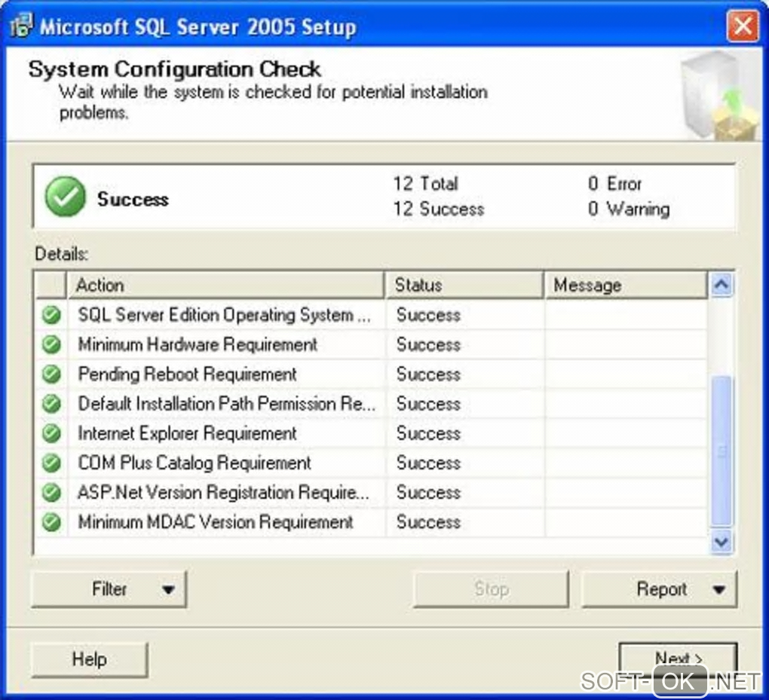Click the check icon for Default Installation Path Permission
The image size is (769, 700).
point(51,403)
